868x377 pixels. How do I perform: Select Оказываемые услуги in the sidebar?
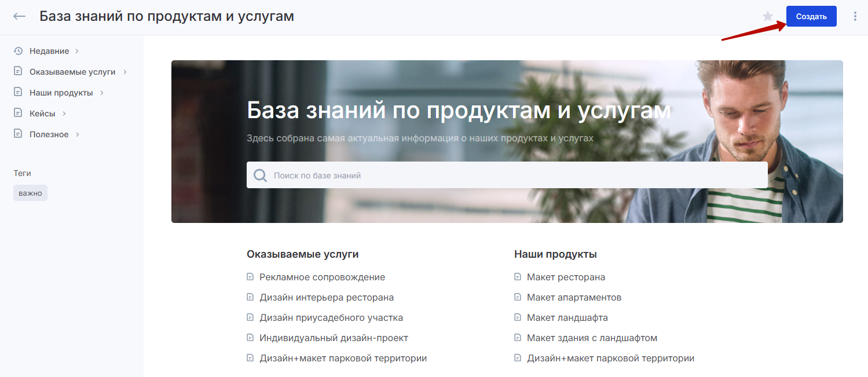click(72, 72)
